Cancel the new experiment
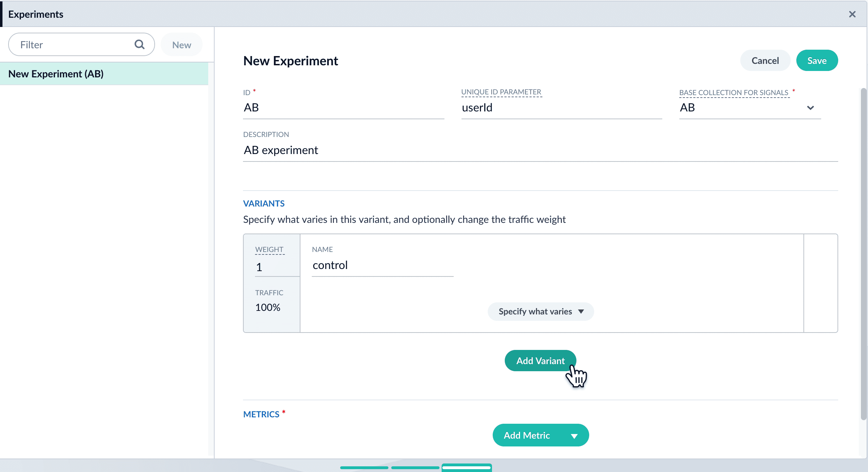The height and width of the screenshot is (472, 868). 765,61
